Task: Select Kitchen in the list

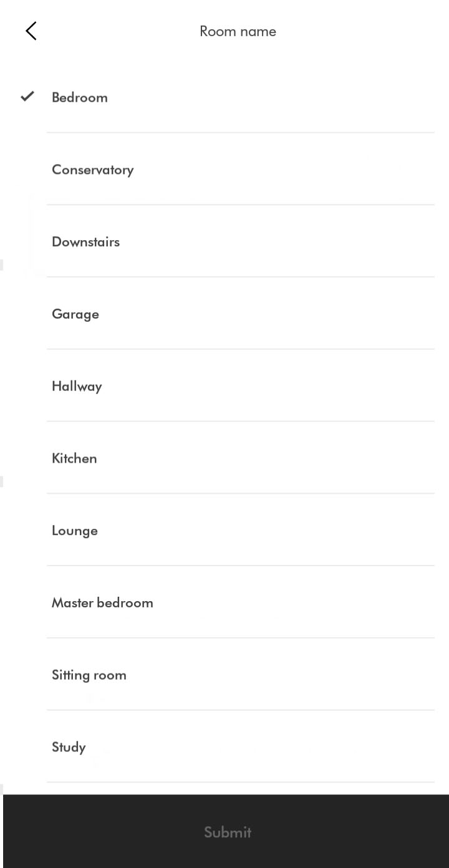Action: click(224, 458)
